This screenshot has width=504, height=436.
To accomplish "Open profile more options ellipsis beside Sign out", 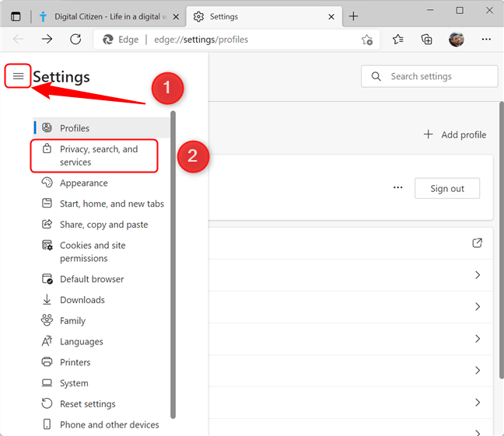I will click(x=398, y=187).
